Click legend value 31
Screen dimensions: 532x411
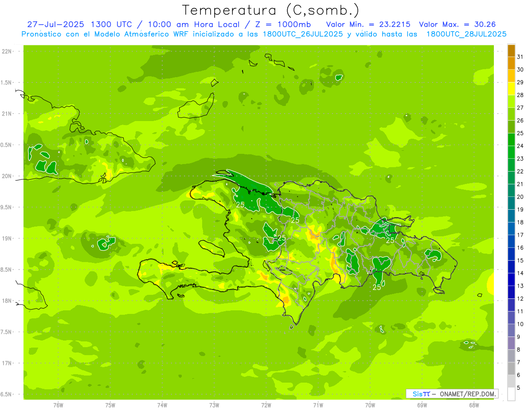(x=520, y=57)
